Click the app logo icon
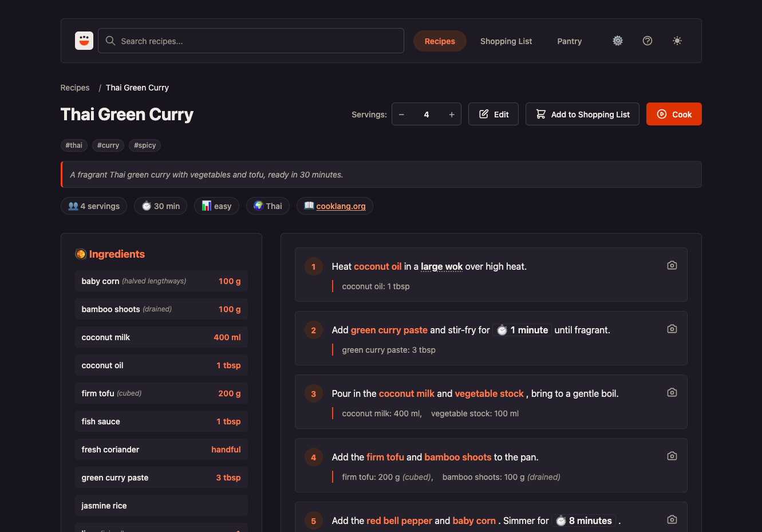The height and width of the screenshot is (532, 762). (84, 41)
